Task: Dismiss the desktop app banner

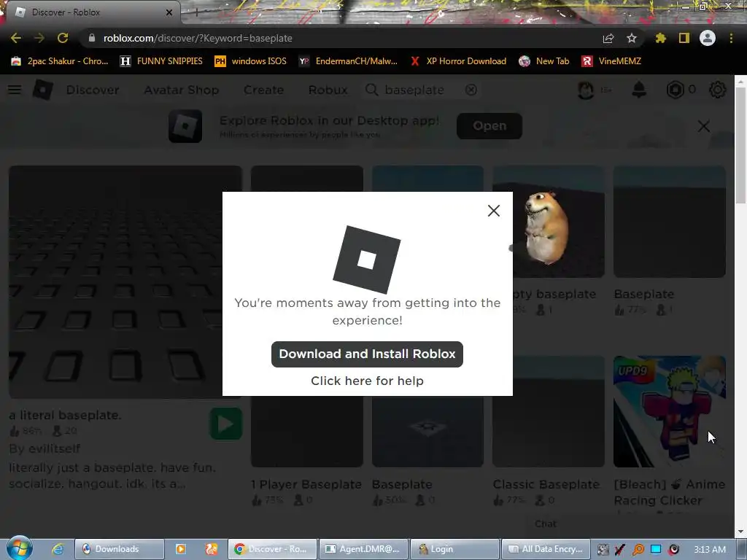Action: 704,125
